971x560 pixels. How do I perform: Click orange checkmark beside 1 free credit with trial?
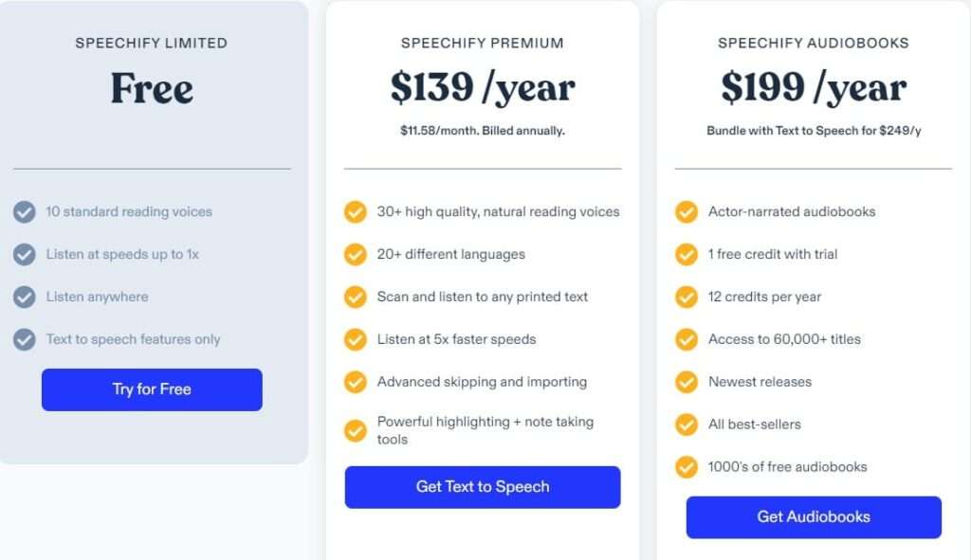687,254
